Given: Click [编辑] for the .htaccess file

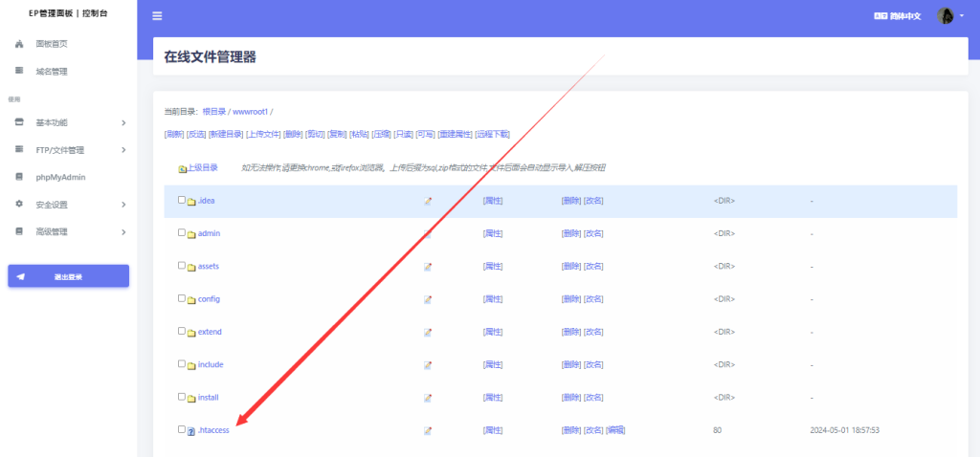Looking at the screenshot, I should (615, 430).
